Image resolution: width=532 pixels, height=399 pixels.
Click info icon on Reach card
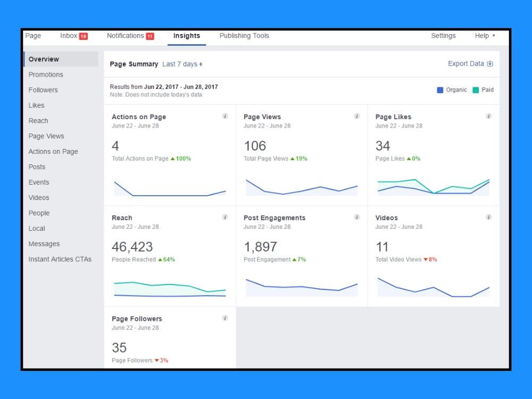coord(225,217)
